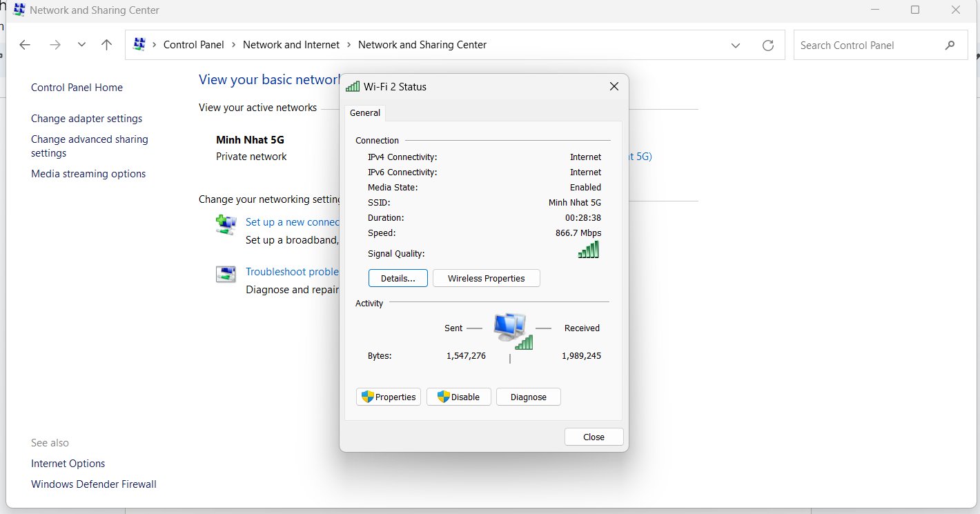Click the 1,989,245 received bytes value
980x514 pixels.
pos(581,356)
